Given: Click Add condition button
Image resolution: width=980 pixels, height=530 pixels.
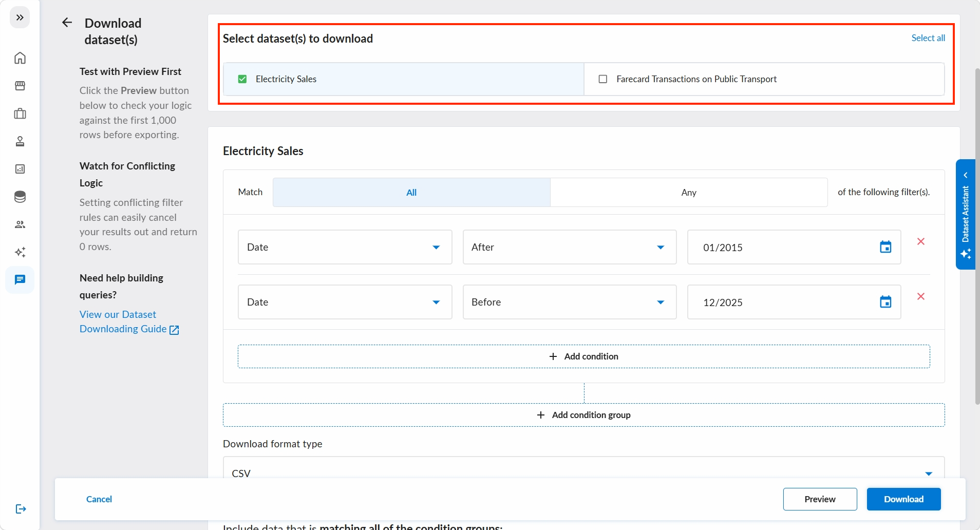Looking at the screenshot, I should coord(583,356).
